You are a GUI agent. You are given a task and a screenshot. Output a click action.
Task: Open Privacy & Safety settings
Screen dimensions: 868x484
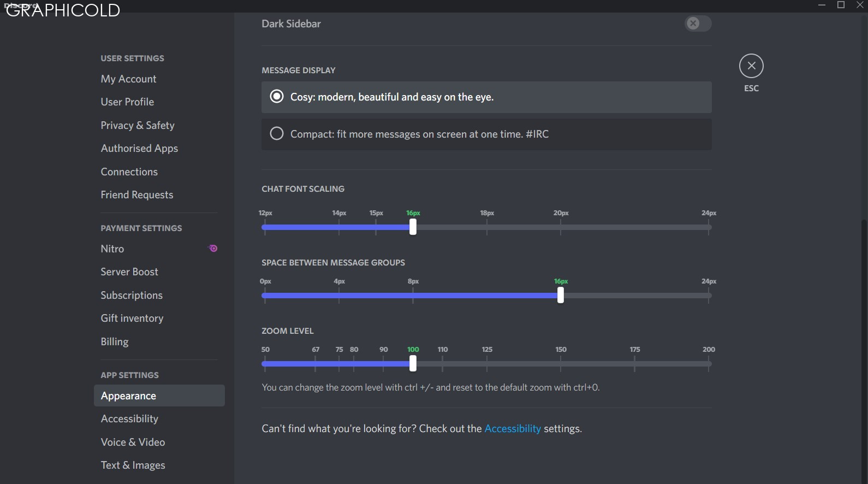pos(138,125)
